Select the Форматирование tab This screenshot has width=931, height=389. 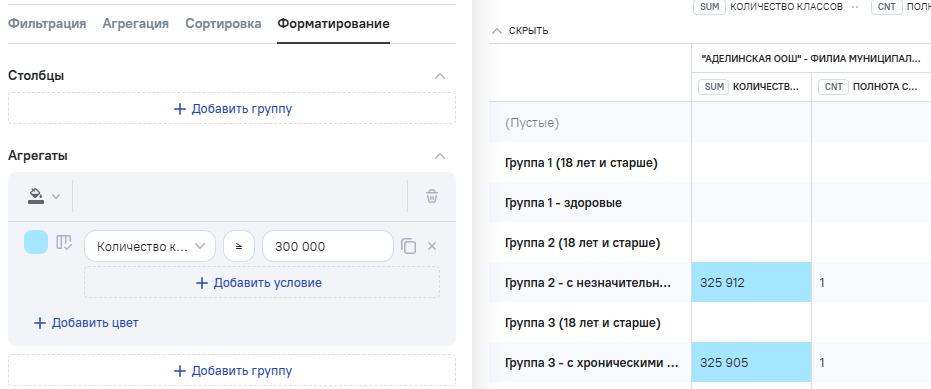tap(334, 24)
